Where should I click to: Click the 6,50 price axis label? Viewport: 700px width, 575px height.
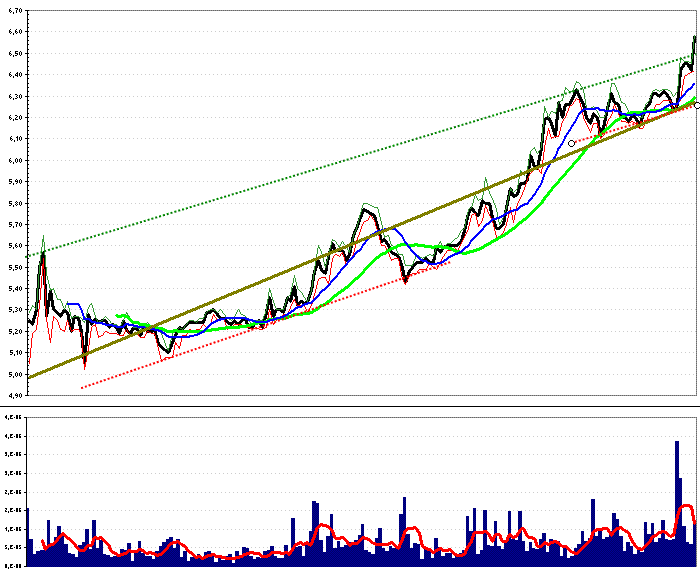coord(15,53)
